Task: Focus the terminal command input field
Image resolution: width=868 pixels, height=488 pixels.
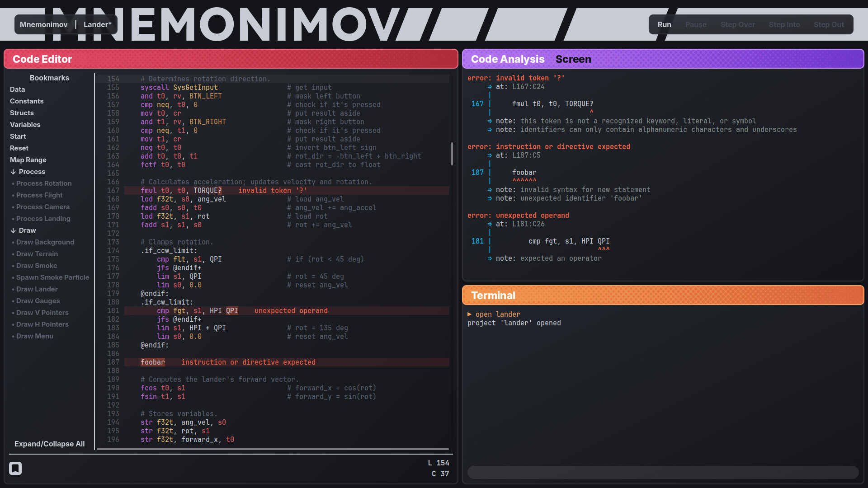Action: 662,472
